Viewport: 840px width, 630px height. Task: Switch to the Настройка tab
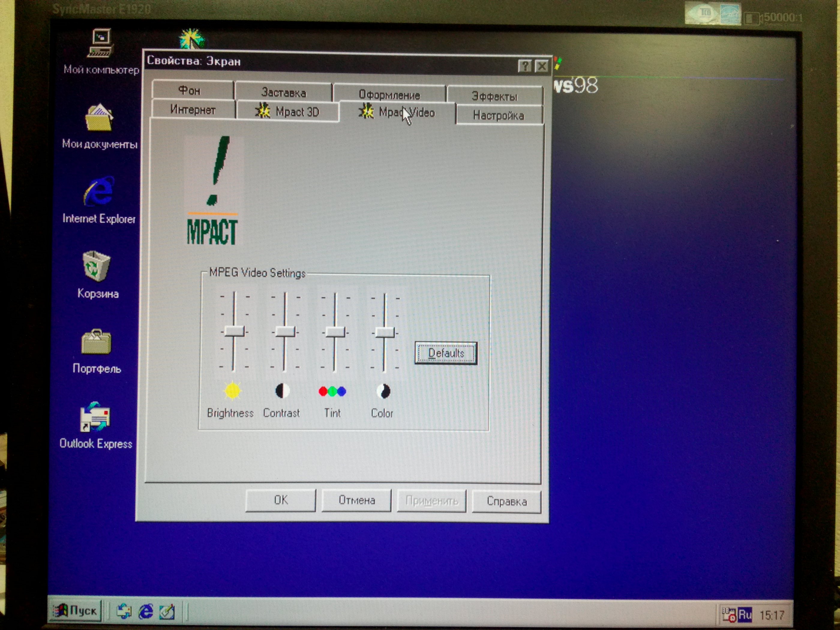coord(498,115)
